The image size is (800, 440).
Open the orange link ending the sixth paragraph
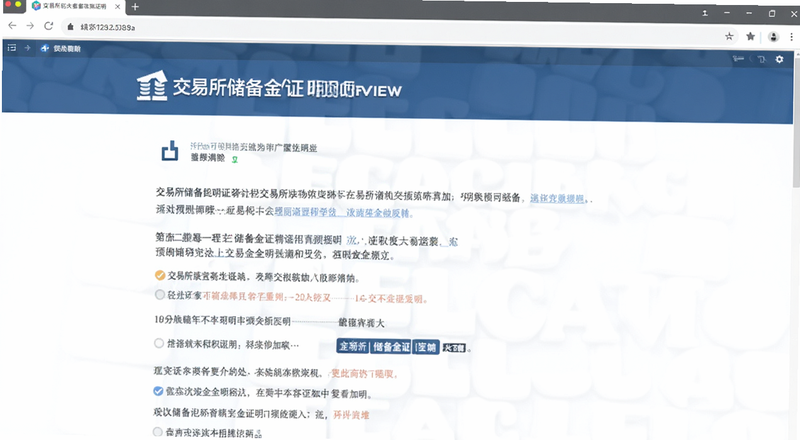pyautogui.click(x=363, y=374)
